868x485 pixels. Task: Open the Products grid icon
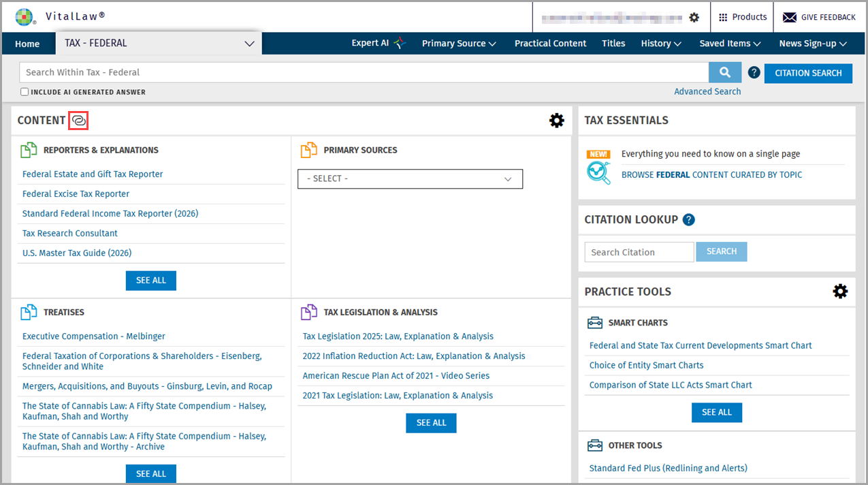[x=723, y=17]
